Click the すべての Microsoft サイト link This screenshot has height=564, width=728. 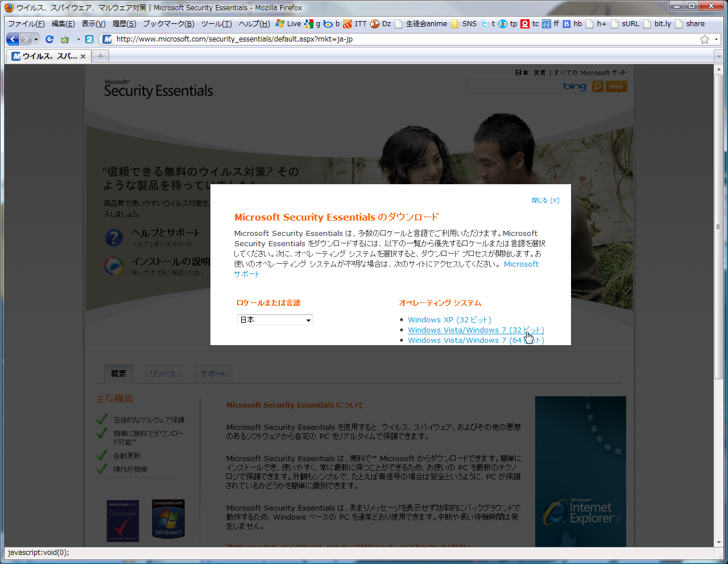pos(590,73)
